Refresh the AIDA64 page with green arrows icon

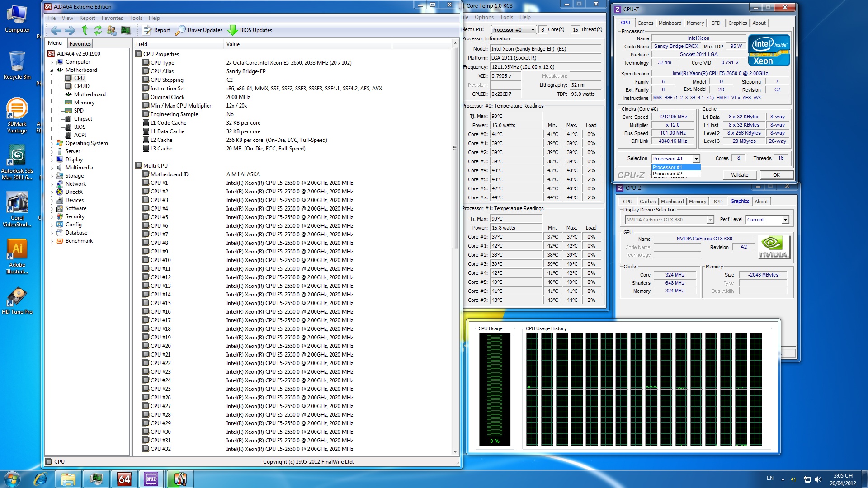click(98, 30)
